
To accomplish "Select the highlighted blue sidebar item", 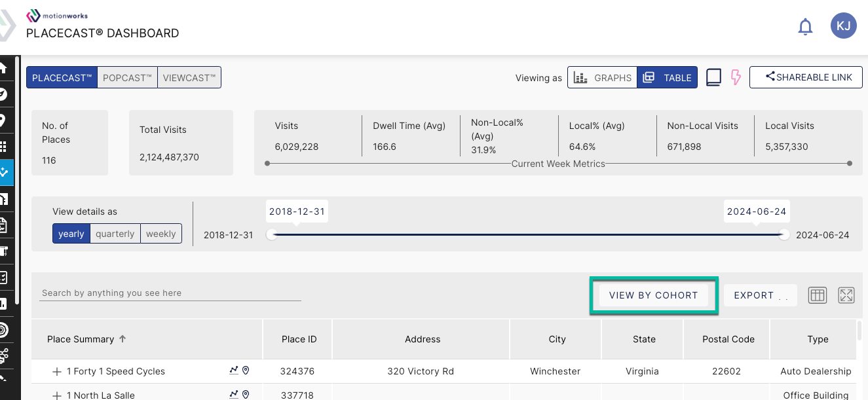I will 6,173.
